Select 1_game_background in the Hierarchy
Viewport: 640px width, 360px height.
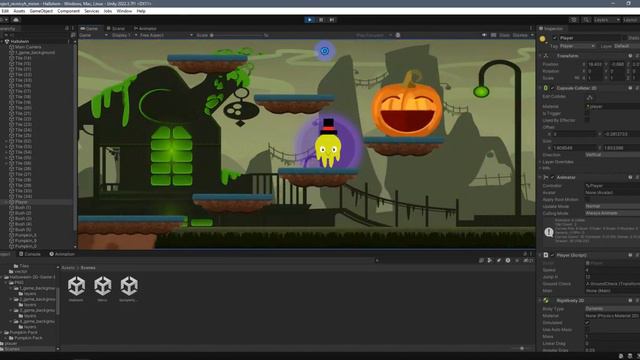click(35, 53)
